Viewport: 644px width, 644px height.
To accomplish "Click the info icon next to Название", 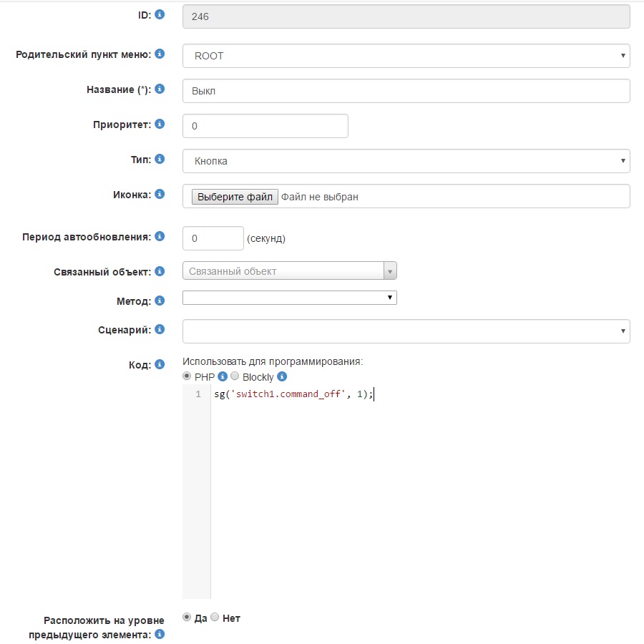I will [160, 89].
